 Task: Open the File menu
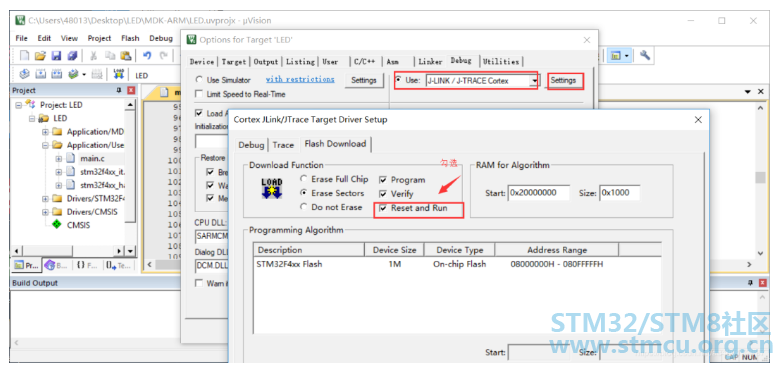pos(21,38)
